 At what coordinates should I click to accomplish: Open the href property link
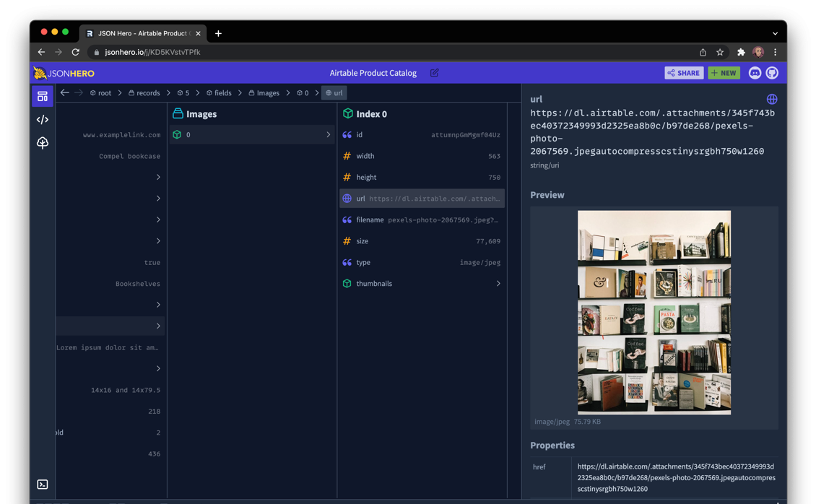click(x=676, y=477)
